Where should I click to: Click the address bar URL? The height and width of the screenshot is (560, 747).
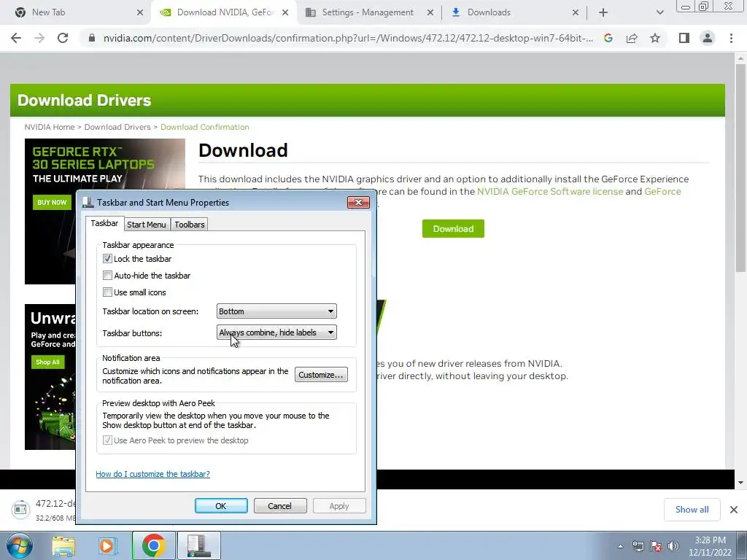click(348, 38)
